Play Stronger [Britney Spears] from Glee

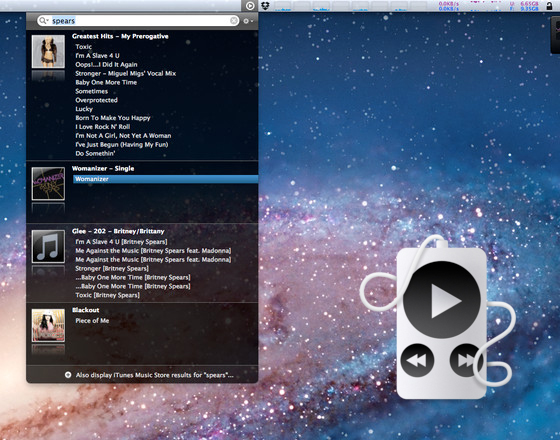click(112, 269)
